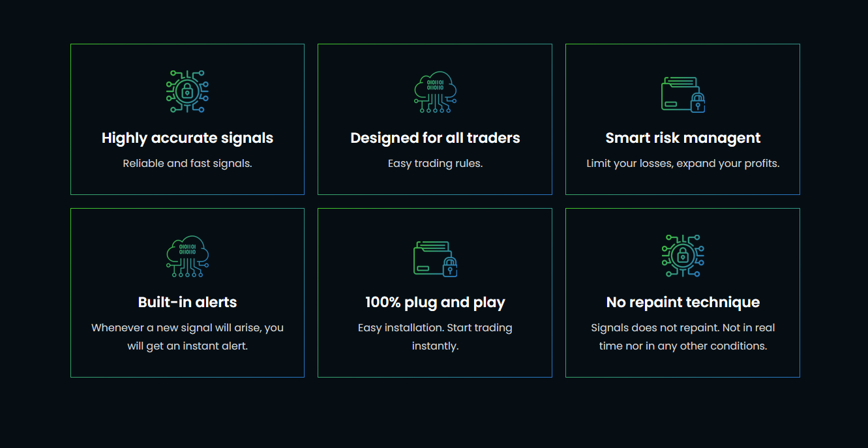Click the 'Highly accurate signals' heading
868x448 pixels.
tap(187, 138)
